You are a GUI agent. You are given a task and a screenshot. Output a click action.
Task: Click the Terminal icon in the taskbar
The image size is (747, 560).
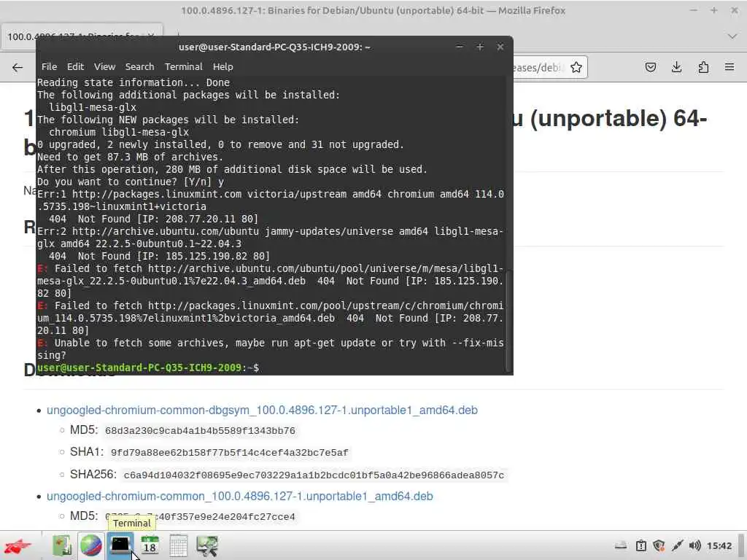pos(120,545)
